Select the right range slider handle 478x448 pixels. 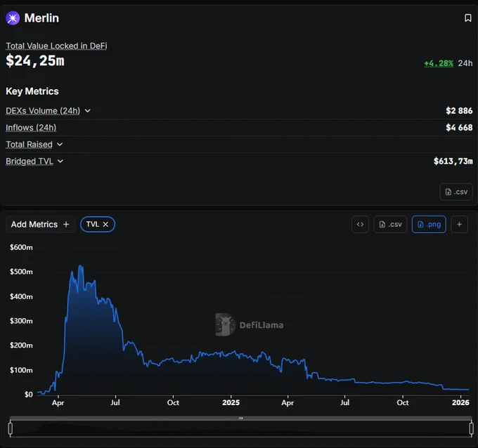pyautogui.click(x=471, y=428)
